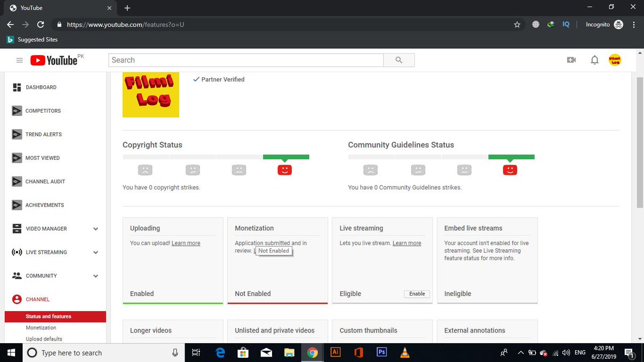Open the Internet Download Manager extension icon

551,25
